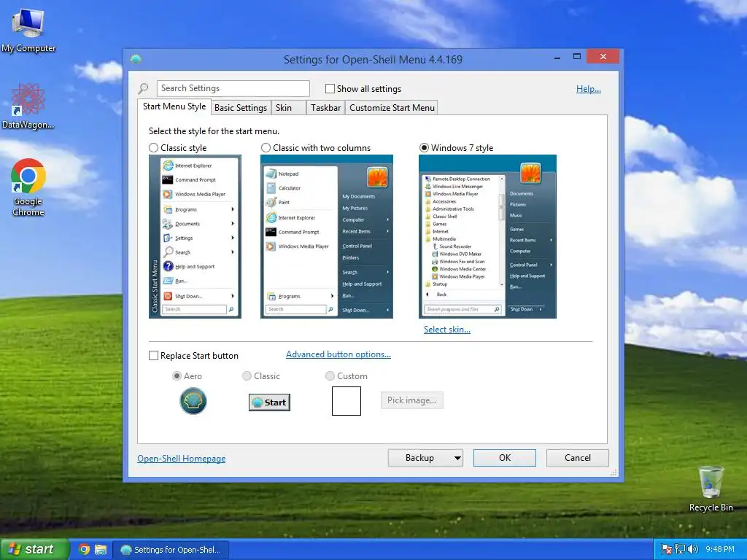Launch Google Chrome from the desktop
The height and width of the screenshot is (560, 747).
28,187
